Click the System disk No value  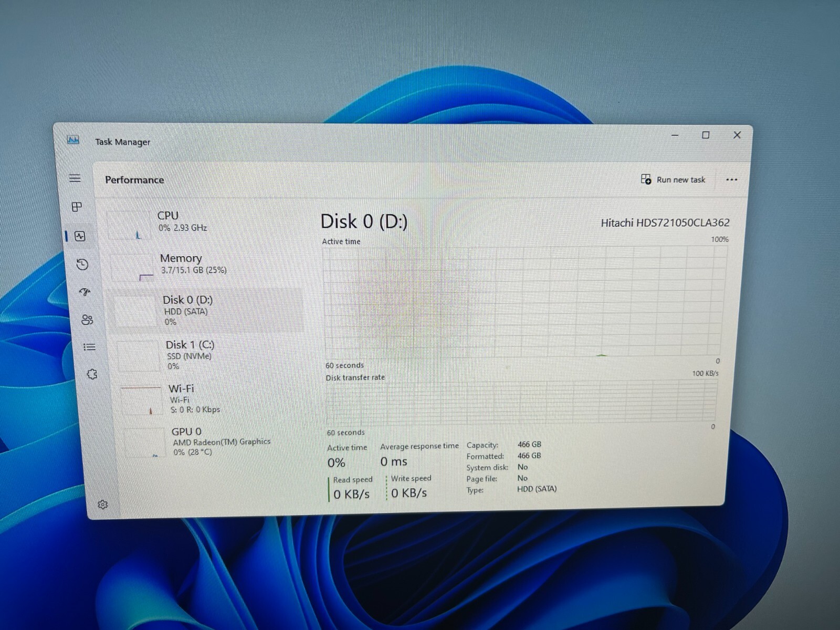click(x=522, y=467)
